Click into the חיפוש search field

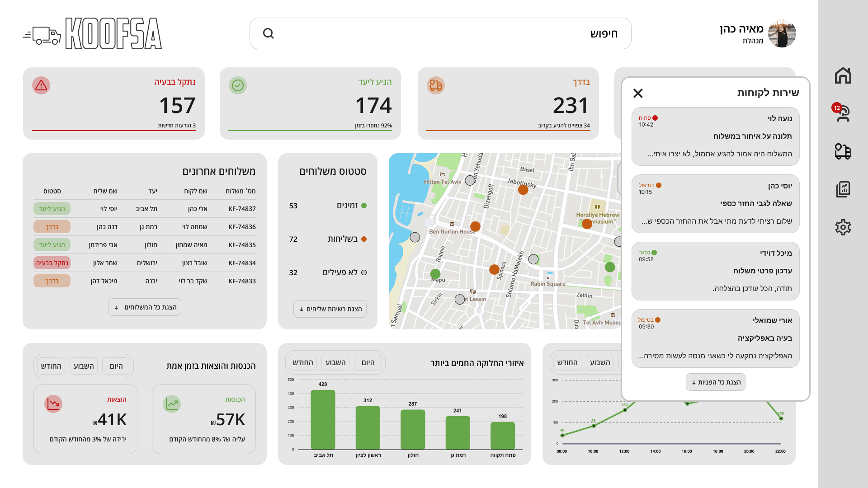click(x=440, y=33)
